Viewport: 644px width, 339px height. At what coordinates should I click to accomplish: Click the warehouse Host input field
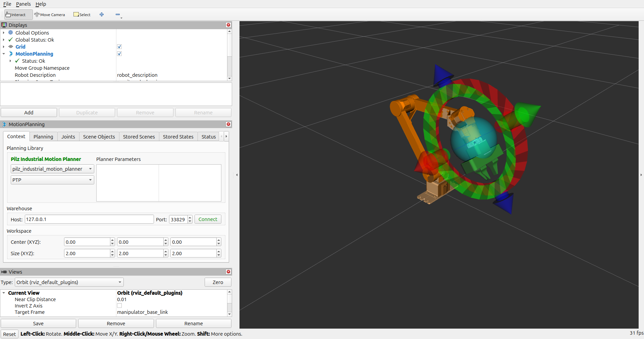89,219
